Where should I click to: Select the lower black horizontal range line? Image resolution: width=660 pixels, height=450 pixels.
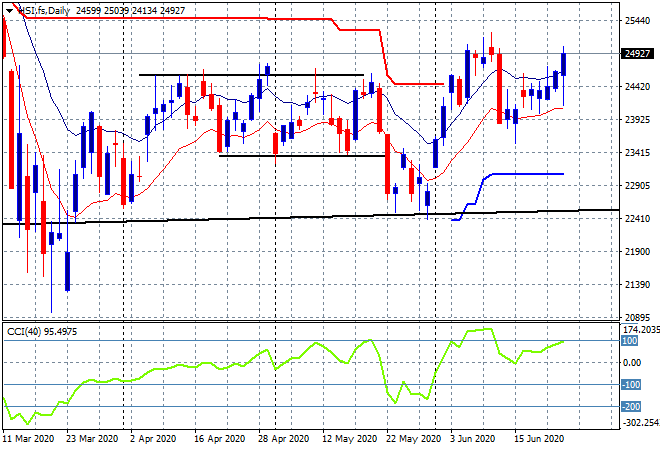pyautogui.click(x=302, y=156)
